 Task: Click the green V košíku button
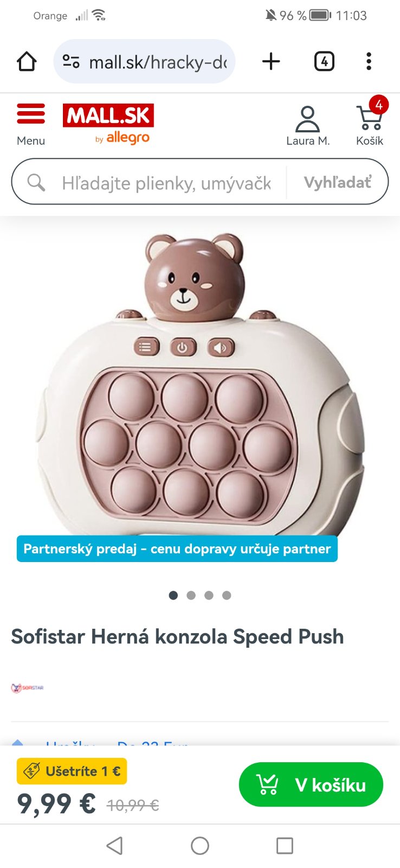[x=311, y=784]
